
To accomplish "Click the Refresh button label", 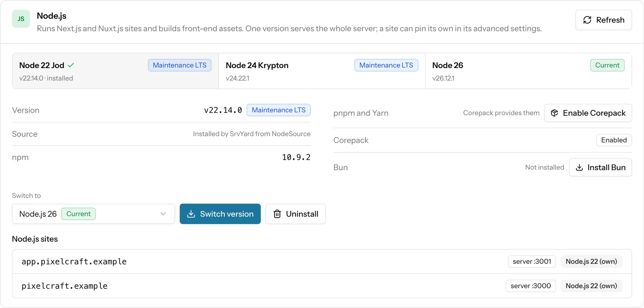I will 610,20.
